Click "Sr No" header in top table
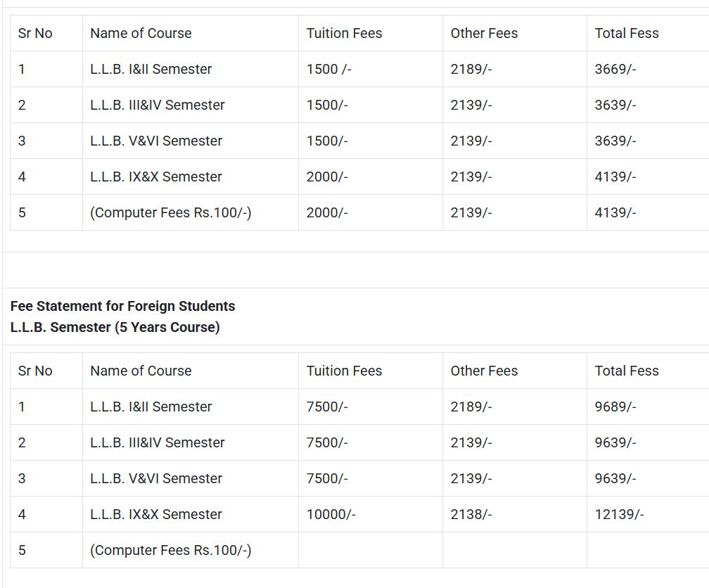The image size is (709, 588). click(x=35, y=33)
